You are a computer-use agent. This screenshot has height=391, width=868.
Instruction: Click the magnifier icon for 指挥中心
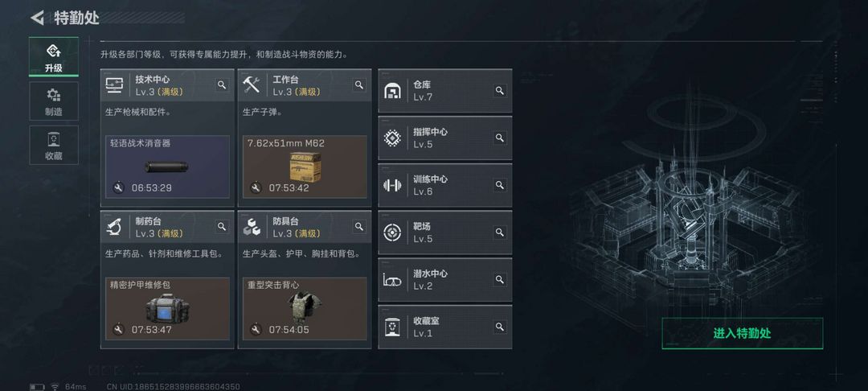tap(500, 138)
